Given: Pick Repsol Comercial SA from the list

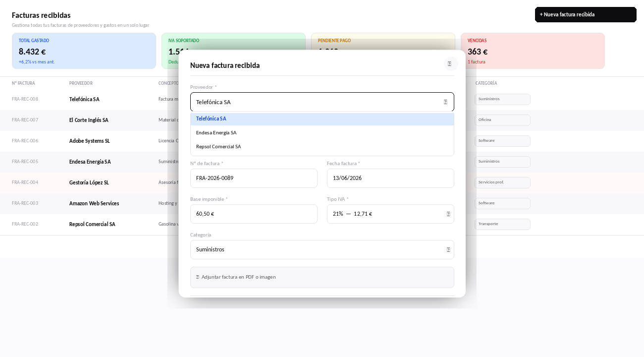Looking at the screenshot, I should coord(322,147).
